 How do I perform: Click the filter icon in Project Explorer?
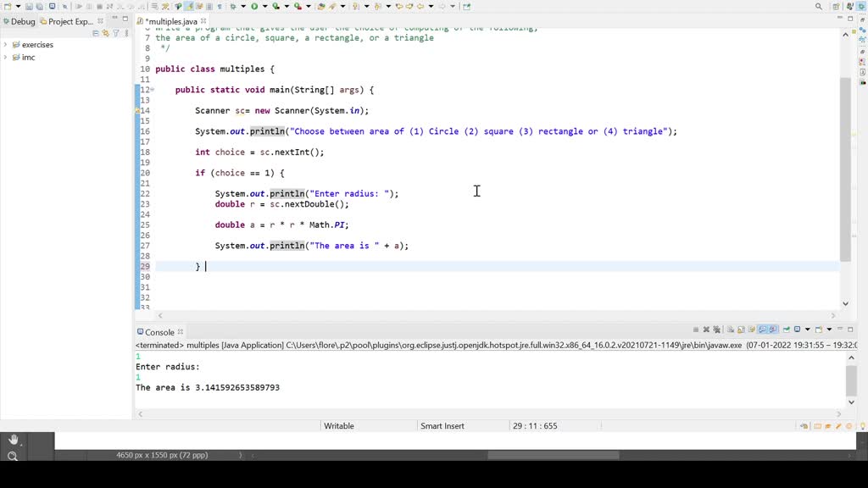coord(116,31)
